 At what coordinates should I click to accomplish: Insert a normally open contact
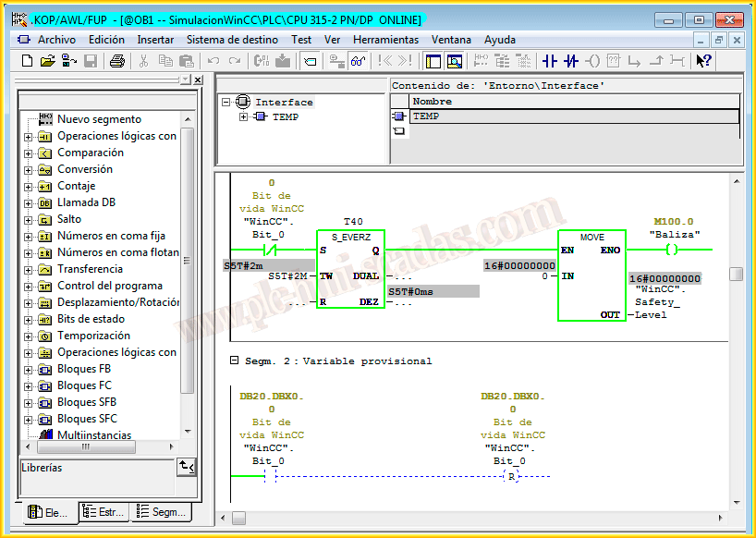click(550, 61)
